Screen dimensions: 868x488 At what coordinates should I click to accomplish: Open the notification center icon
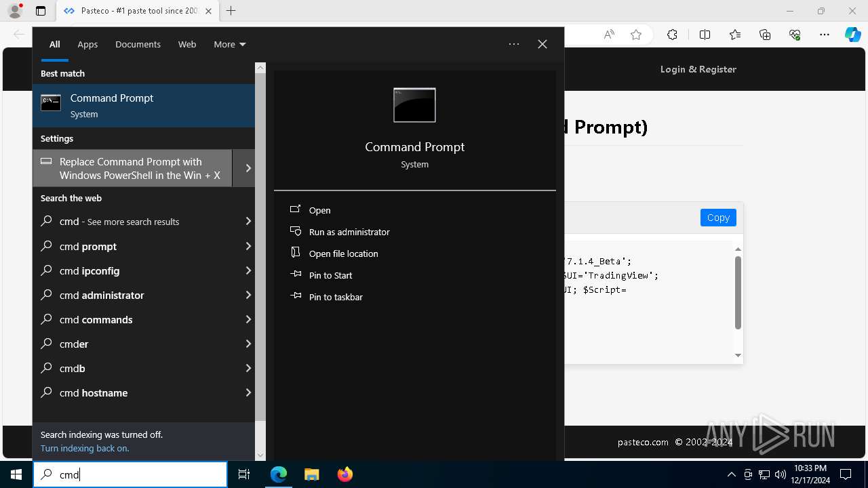(x=846, y=474)
